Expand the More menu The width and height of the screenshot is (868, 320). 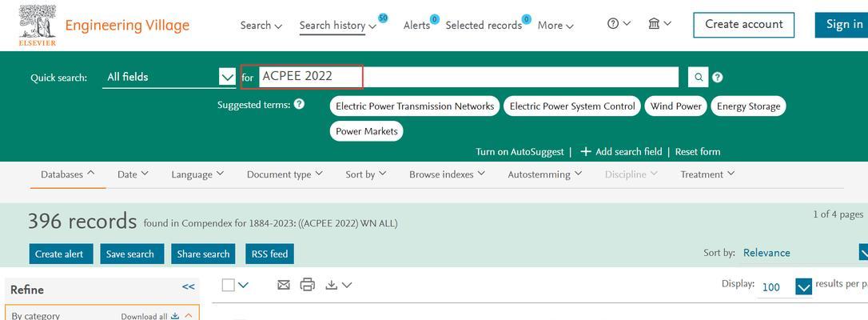click(x=555, y=26)
